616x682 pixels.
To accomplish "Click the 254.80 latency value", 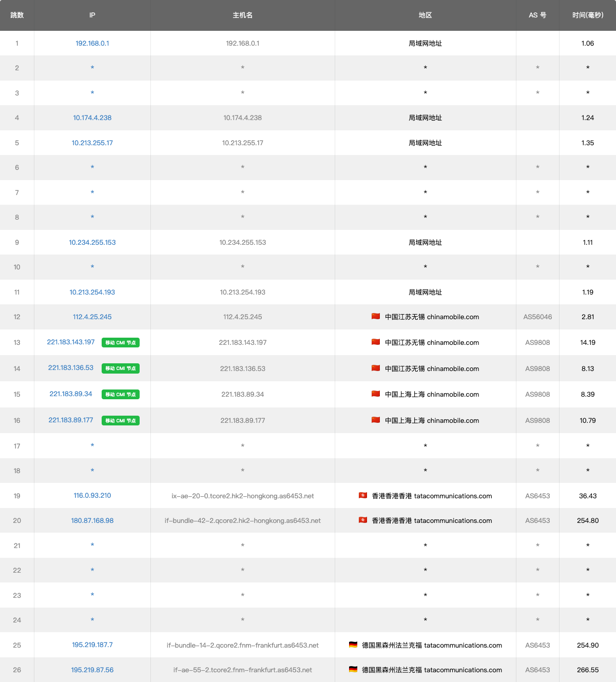I will point(588,520).
